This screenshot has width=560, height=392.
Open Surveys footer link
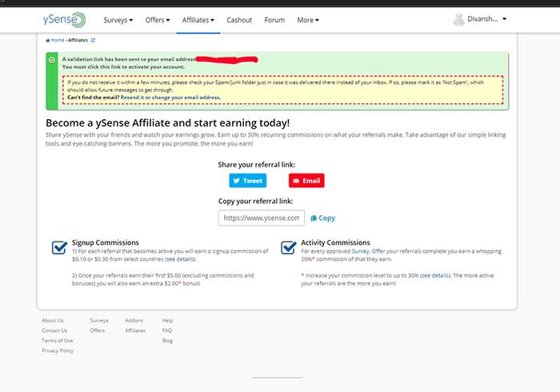[99, 321]
